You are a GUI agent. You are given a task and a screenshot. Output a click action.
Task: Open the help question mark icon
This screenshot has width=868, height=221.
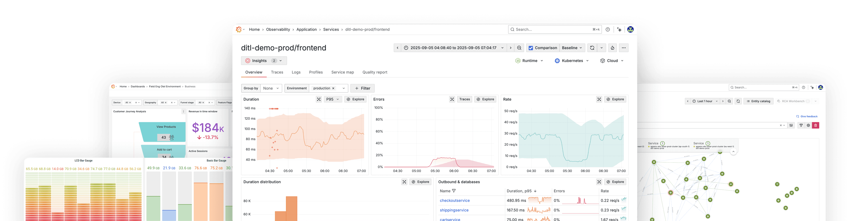click(x=608, y=30)
